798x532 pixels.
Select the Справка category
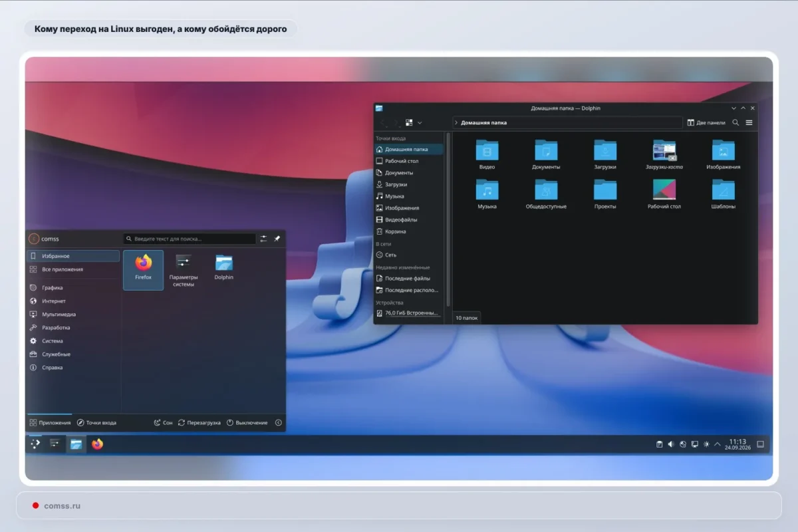[73, 368]
